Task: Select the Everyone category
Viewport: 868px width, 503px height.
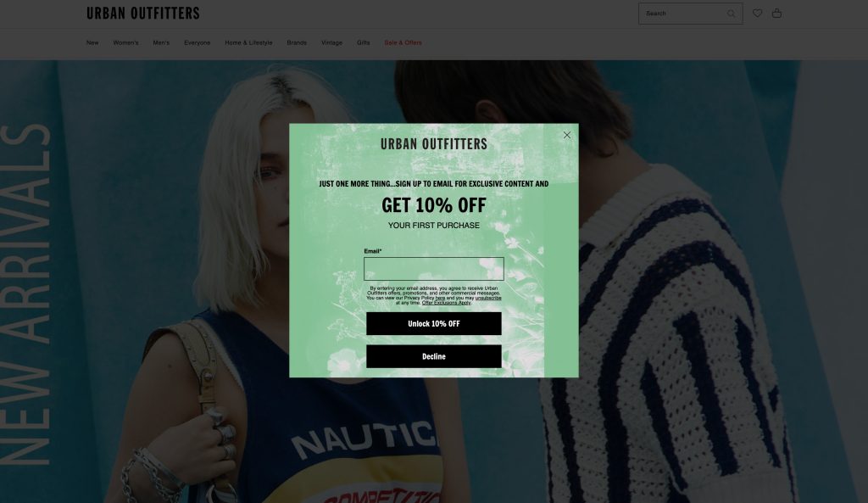Action: (197, 42)
